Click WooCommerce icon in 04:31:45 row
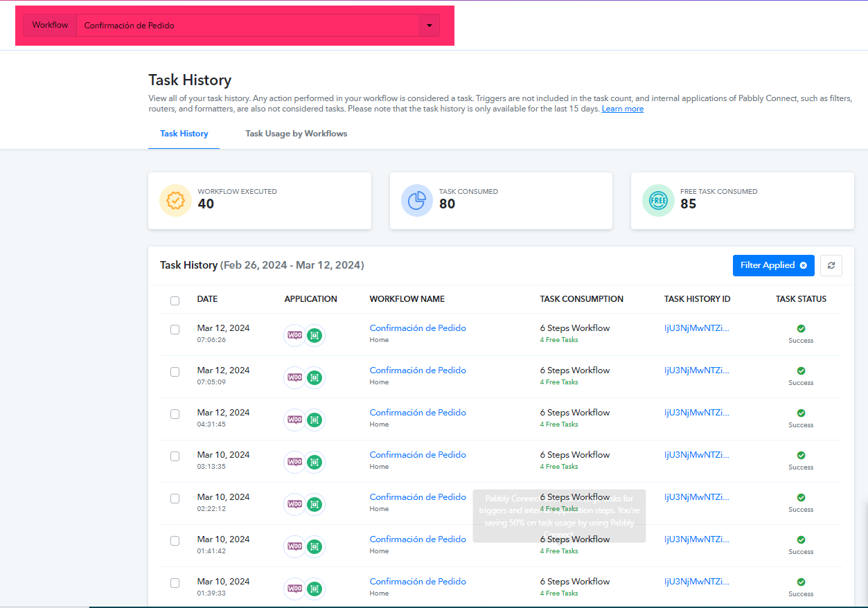Screen dimensions: 868x608 coord(294,420)
